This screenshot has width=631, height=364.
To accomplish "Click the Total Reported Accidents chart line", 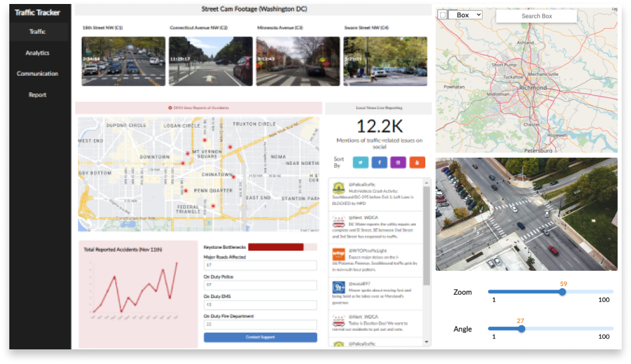I will coord(135,287).
